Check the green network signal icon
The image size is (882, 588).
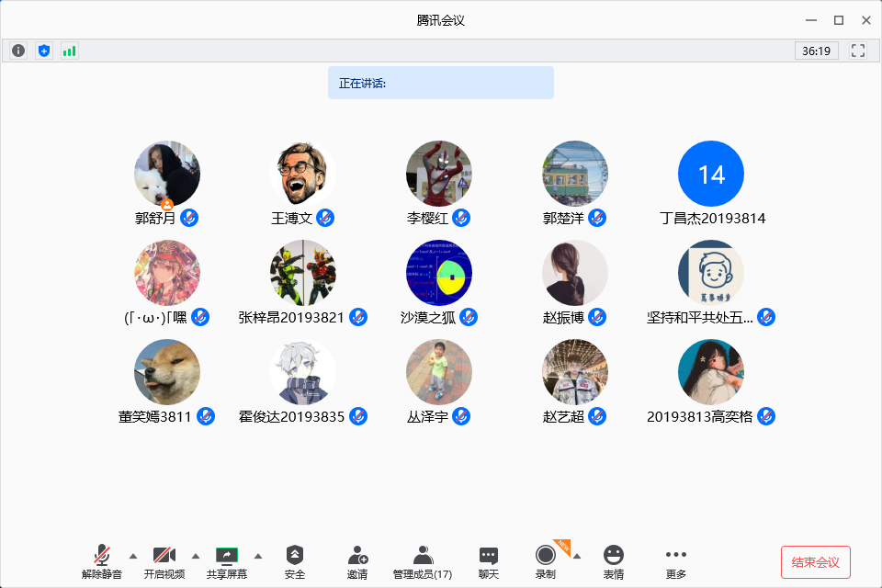coord(69,51)
